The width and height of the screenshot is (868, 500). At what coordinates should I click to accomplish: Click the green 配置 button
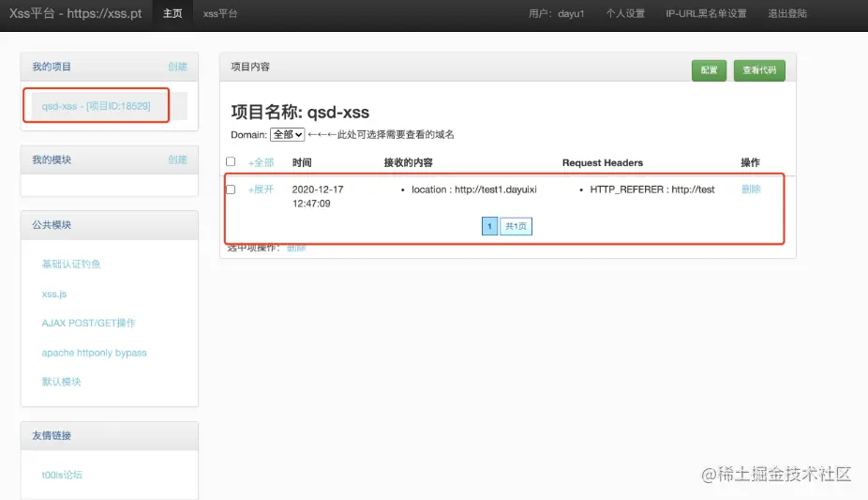click(710, 70)
